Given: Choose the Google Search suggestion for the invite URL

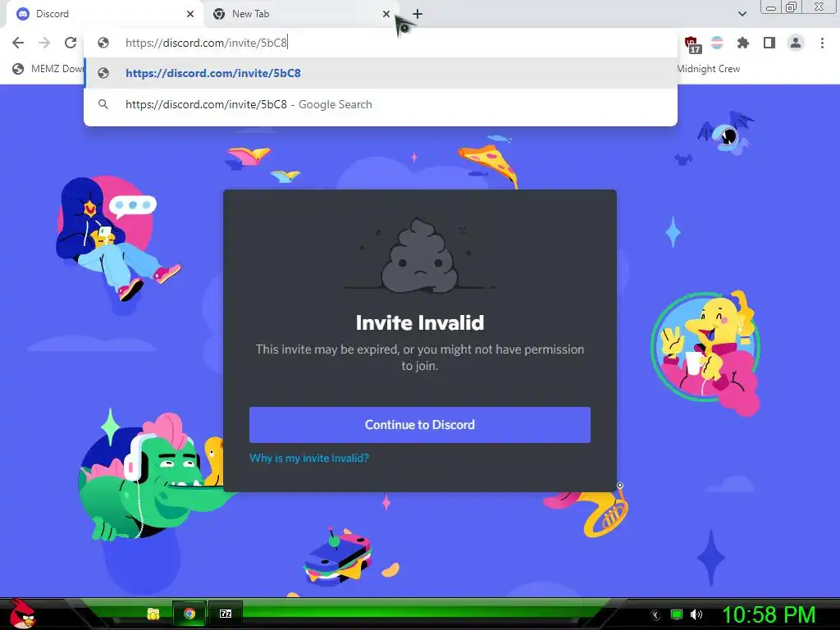Looking at the screenshot, I should [x=381, y=104].
